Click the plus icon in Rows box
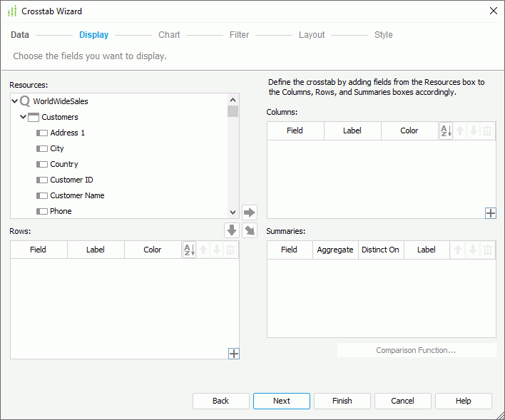The height and width of the screenshot is (420, 505). coord(234,354)
